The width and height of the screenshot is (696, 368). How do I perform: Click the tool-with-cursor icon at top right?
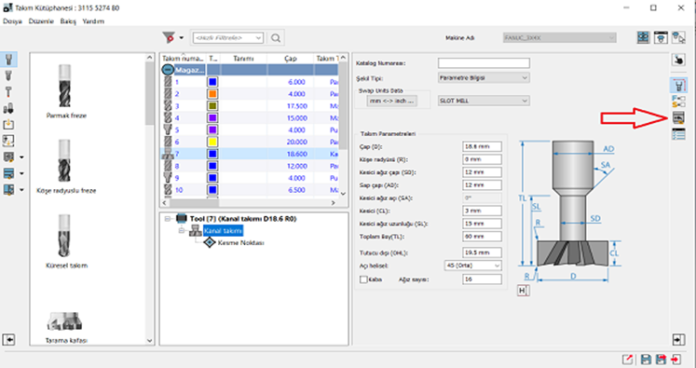pyautogui.click(x=678, y=38)
